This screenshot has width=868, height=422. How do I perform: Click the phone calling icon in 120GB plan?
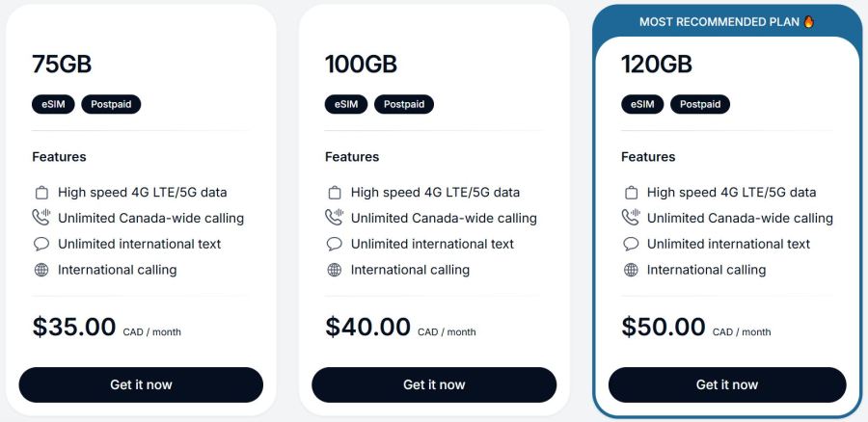pyautogui.click(x=631, y=218)
